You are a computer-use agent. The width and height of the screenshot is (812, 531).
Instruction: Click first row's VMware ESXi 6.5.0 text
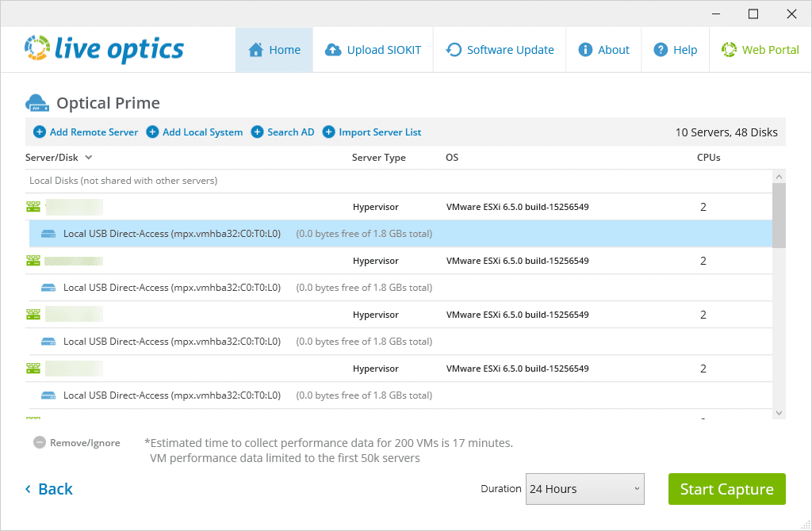[517, 207]
